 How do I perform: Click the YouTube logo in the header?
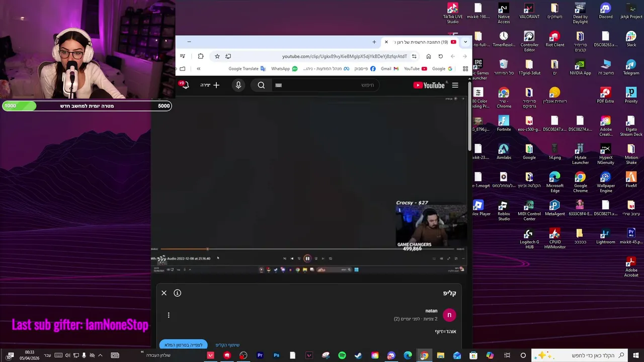pos(429,85)
